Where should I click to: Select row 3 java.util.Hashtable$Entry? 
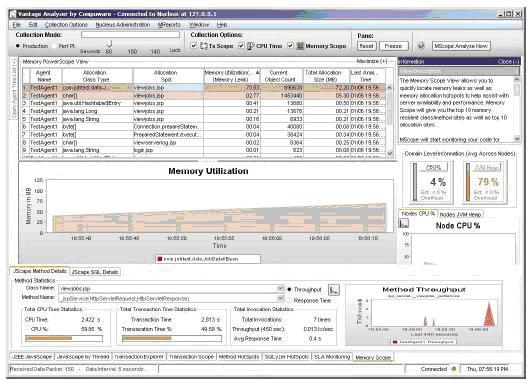[x=204, y=103]
